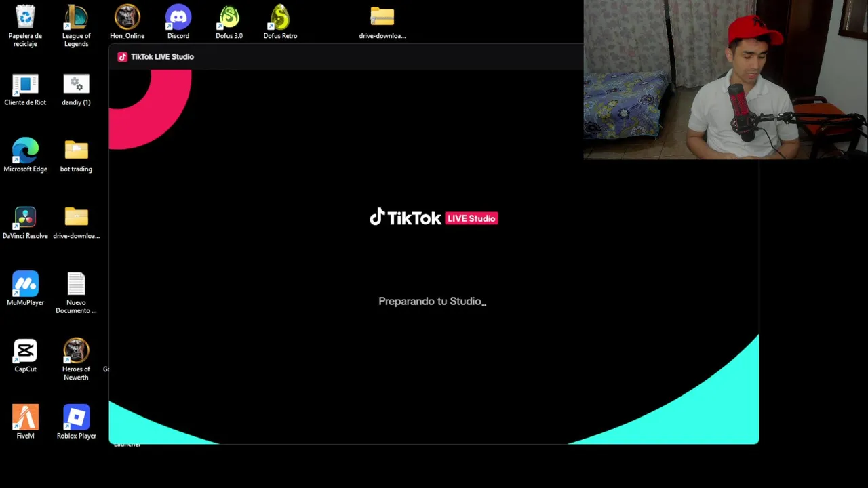Screen dimensions: 868x488
Task: Launch League of Legends from desktop
Action: [x=76, y=26]
